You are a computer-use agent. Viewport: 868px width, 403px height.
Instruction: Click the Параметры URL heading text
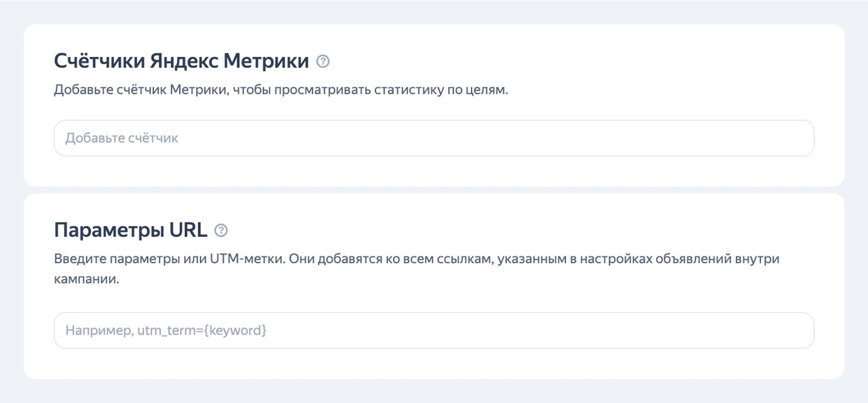tap(130, 230)
